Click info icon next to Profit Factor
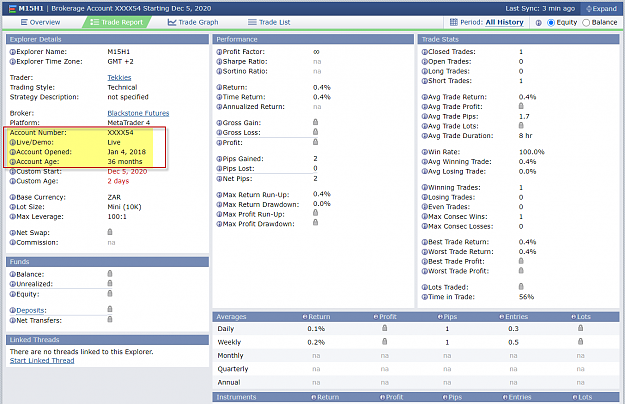Screen dimensions: 625x404 [219, 52]
